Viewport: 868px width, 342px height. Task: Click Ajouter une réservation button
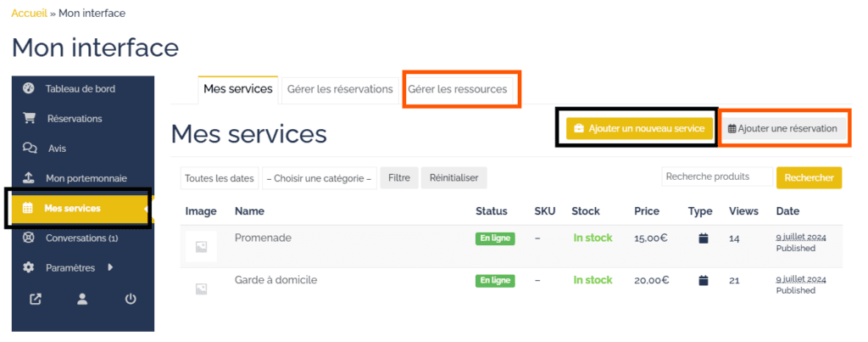click(782, 128)
